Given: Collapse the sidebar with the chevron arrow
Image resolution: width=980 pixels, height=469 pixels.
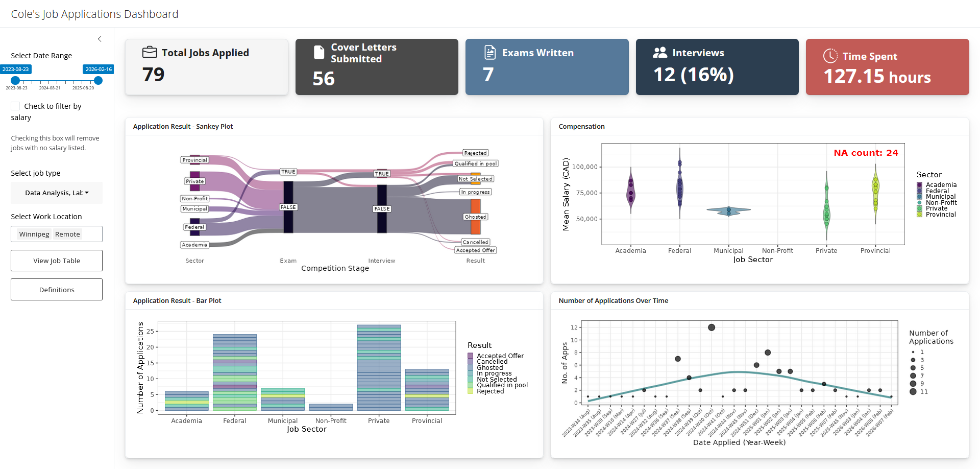Looking at the screenshot, I should point(100,39).
